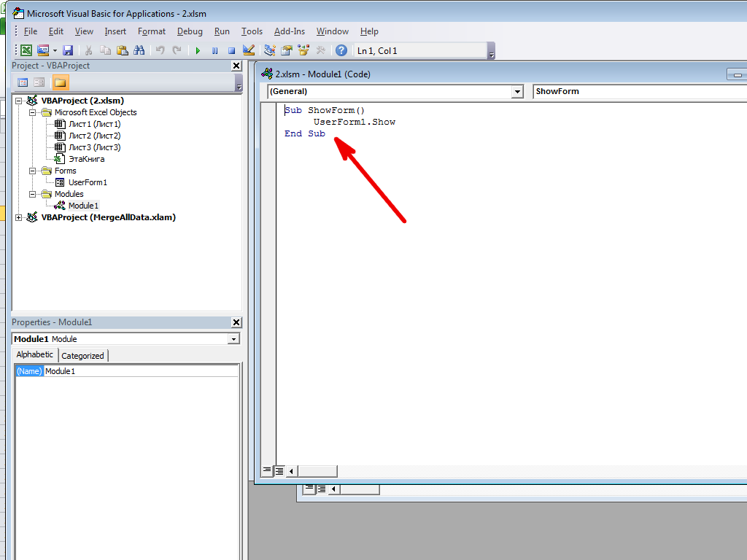This screenshot has width=747, height=560.
Task: Collapse Microsoft Excel Objects folder
Action: coord(32,113)
